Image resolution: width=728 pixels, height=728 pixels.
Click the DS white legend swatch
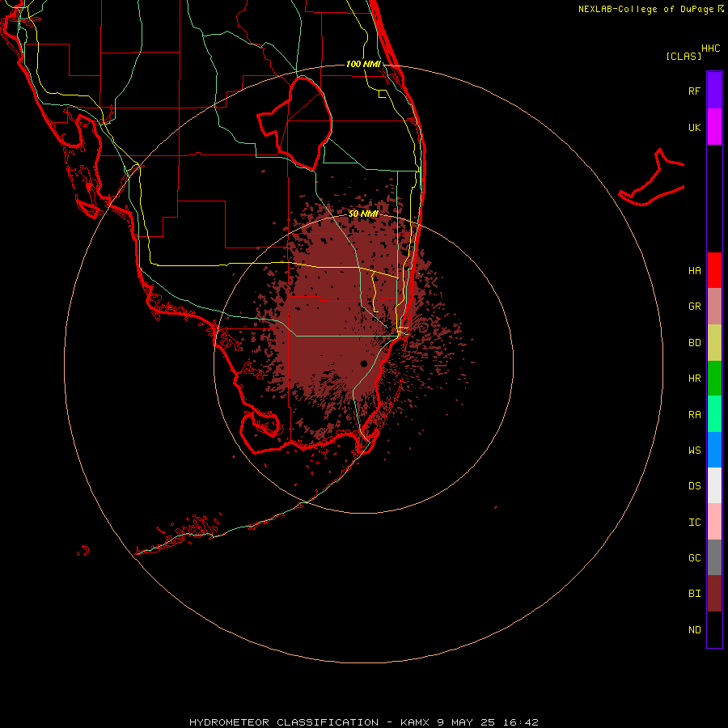pos(714,485)
